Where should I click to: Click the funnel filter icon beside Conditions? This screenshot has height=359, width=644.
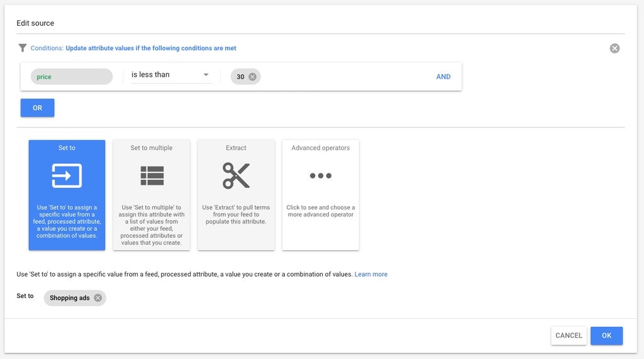click(x=23, y=48)
